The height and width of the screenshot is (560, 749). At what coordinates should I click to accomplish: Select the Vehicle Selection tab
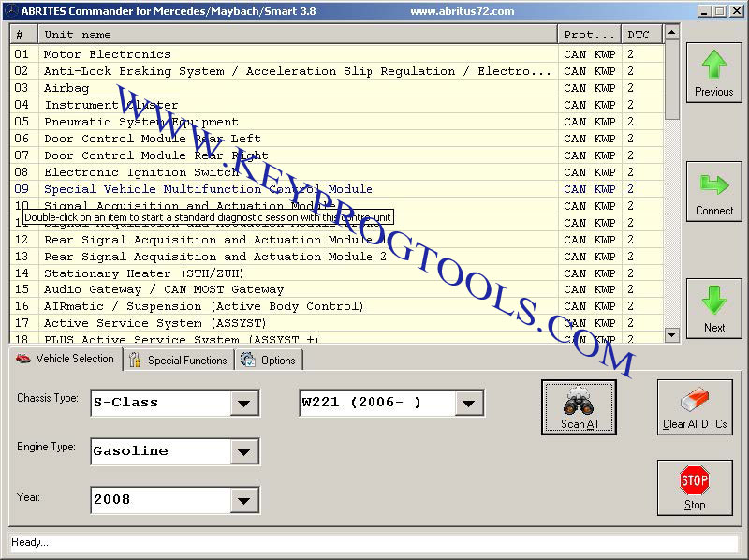[64, 359]
